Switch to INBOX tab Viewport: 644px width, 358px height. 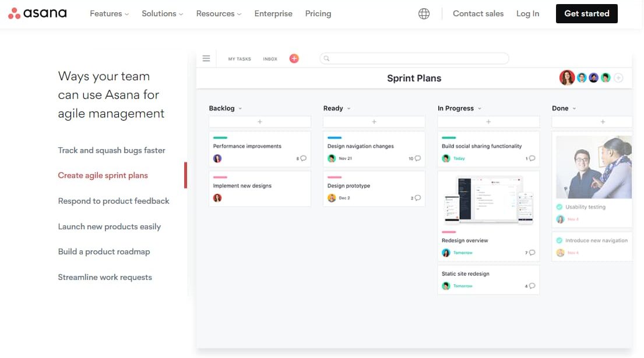tap(270, 59)
